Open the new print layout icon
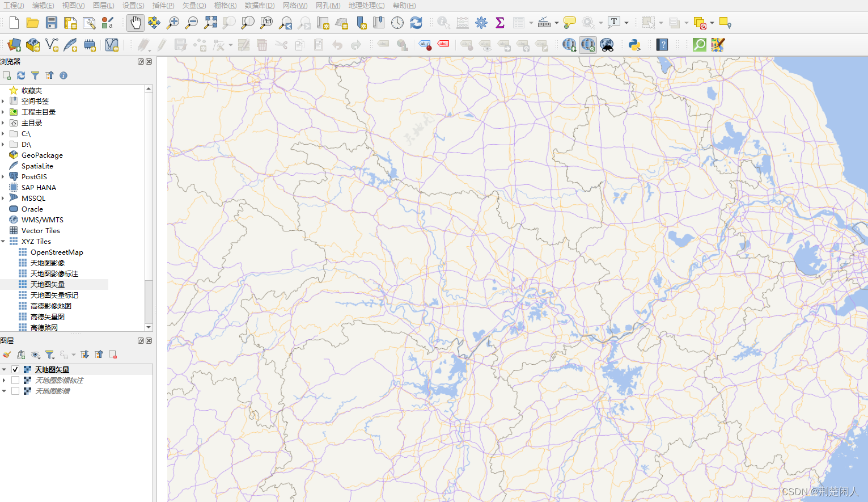The width and height of the screenshot is (868, 502). click(70, 23)
